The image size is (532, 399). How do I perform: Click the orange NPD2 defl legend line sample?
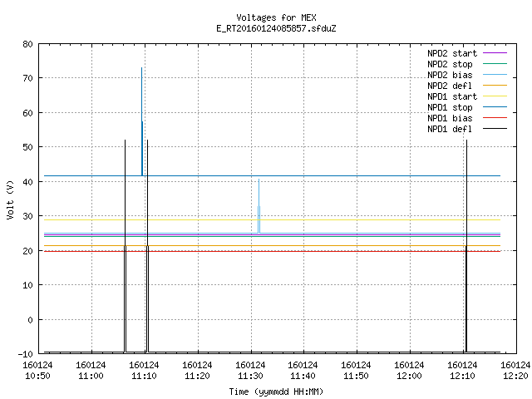tap(495, 85)
